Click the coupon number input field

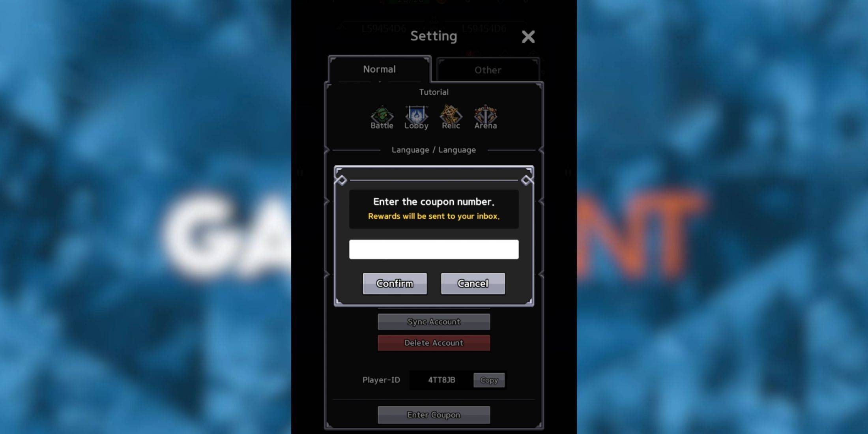[x=434, y=249]
